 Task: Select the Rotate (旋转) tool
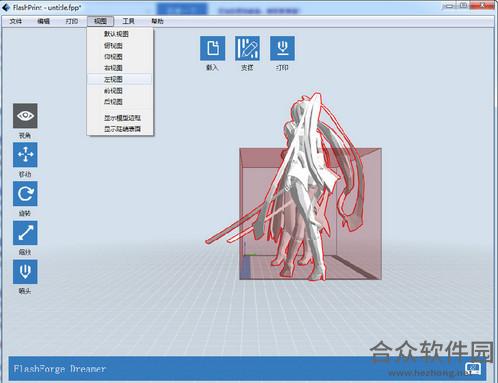25,194
